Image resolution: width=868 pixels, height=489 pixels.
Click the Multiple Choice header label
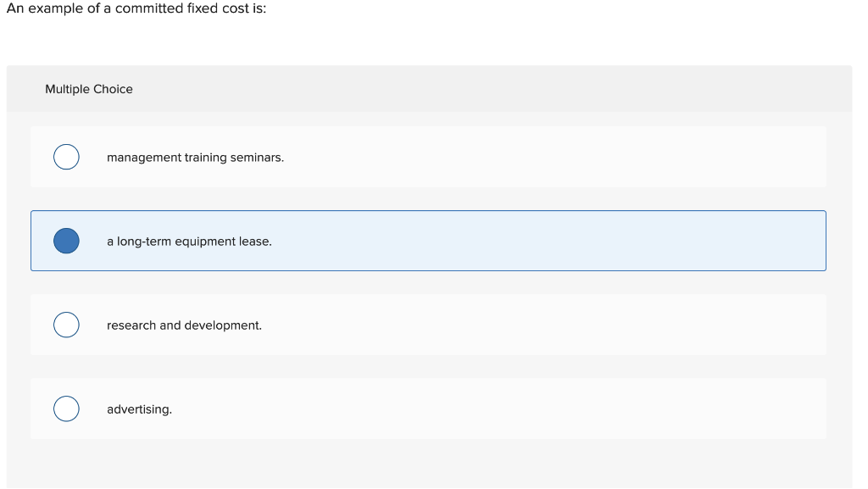tap(89, 88)
